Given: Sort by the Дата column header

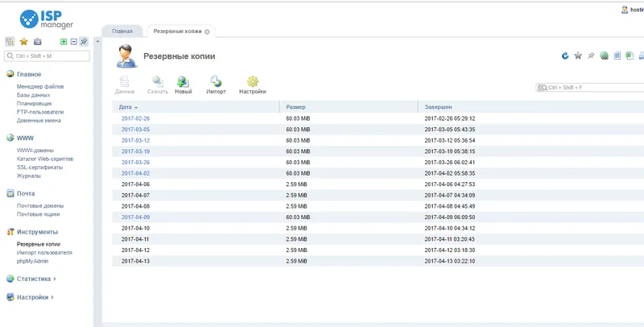Looking at the screenshot, I should click(196, 107).
